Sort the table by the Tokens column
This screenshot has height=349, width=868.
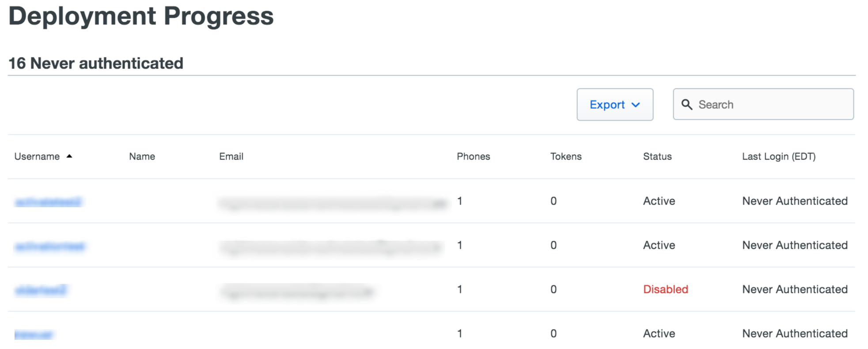coord(566,156)
